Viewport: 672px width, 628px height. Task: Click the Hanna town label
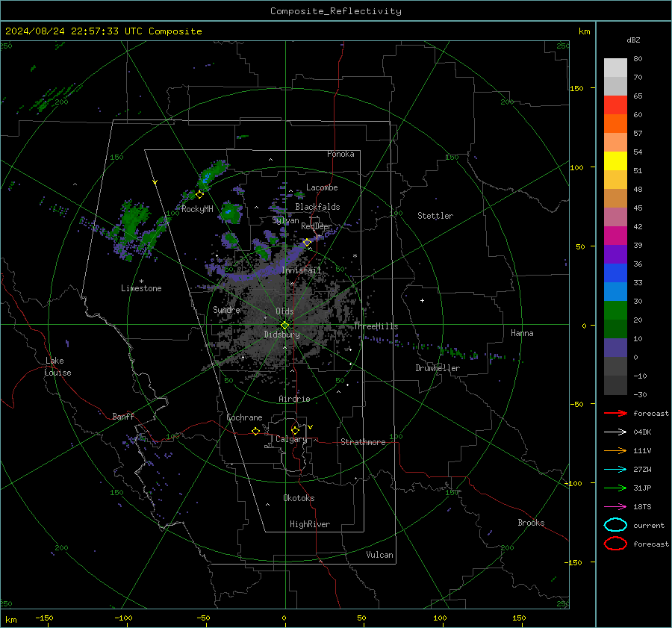(522, 333)
